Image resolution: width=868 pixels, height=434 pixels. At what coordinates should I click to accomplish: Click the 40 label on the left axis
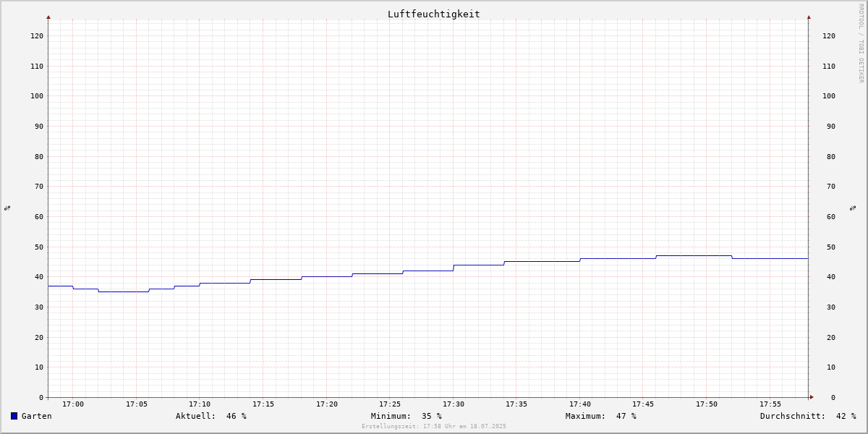[39, 276]
